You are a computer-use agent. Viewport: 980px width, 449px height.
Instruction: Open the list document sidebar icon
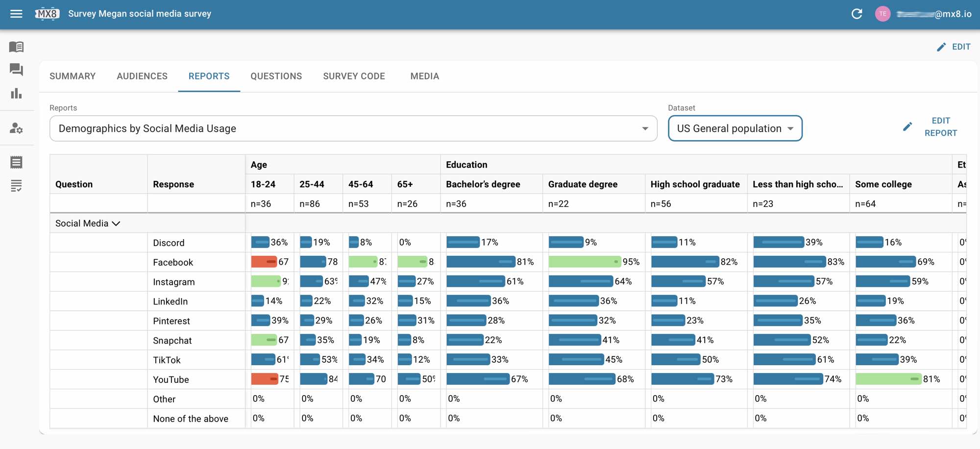[16, 162]
